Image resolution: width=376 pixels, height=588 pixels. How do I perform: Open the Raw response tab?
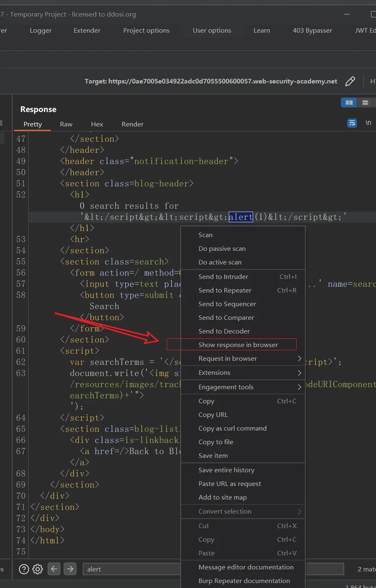[66, 124]
